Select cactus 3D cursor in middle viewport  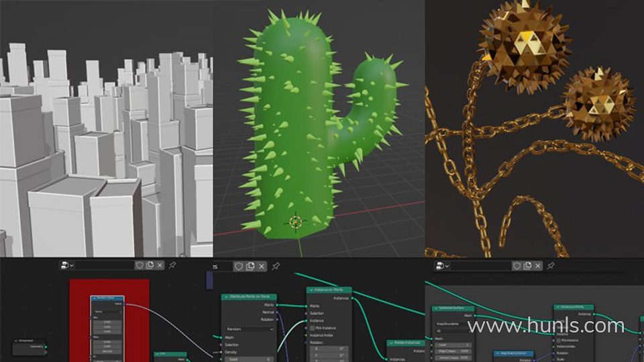click(x=295, y=223)
